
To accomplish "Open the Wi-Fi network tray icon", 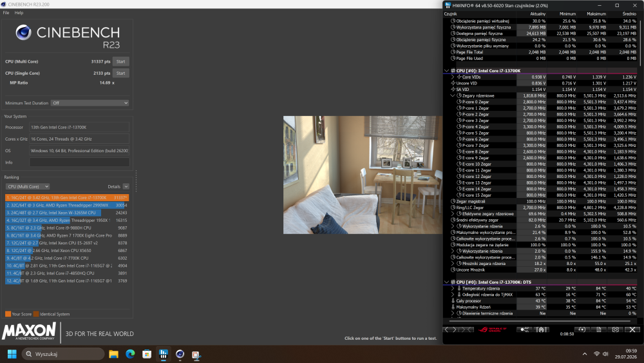I will (596, 354).
